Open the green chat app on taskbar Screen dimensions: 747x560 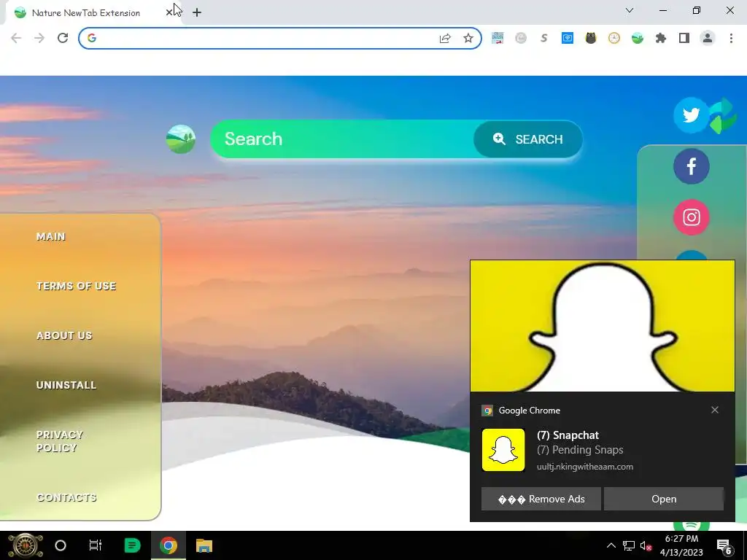click(x=132, y=545)
